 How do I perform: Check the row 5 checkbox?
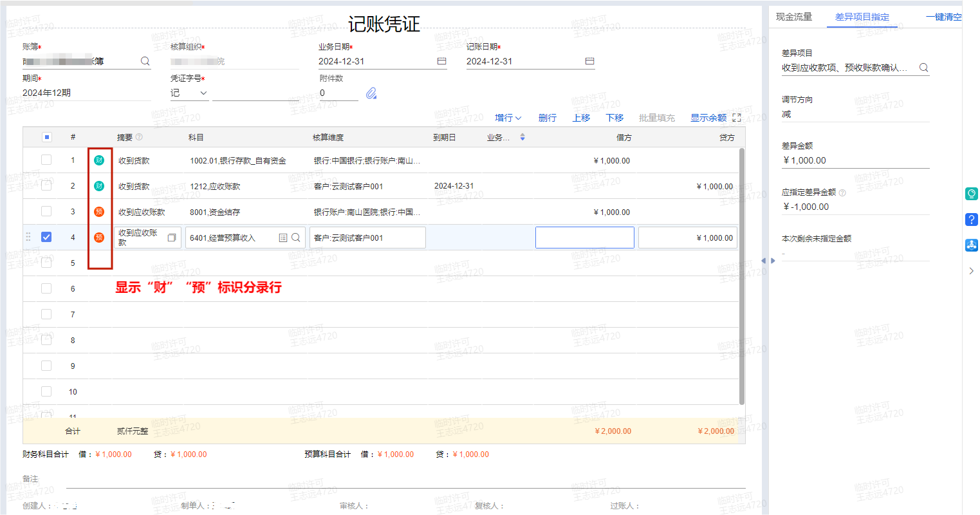point(46,263)
